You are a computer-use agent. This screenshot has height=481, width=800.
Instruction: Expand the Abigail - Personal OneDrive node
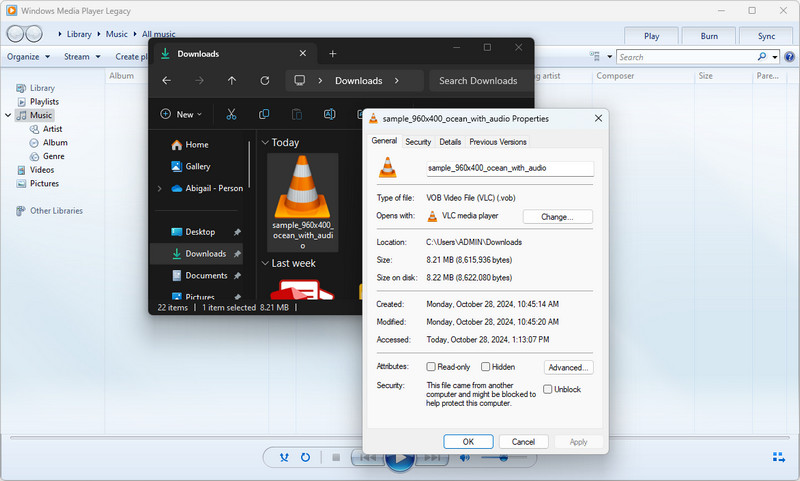pos(159,188)
